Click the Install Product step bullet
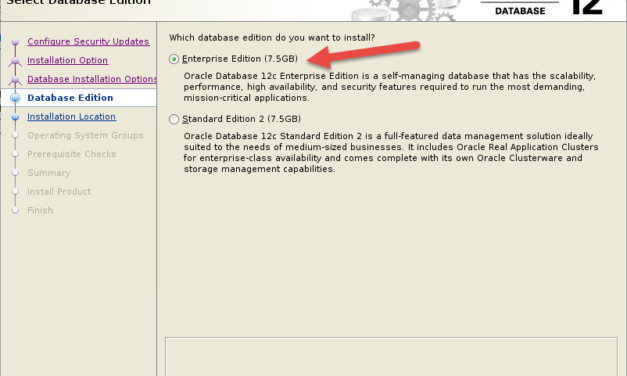 point(15,192)
